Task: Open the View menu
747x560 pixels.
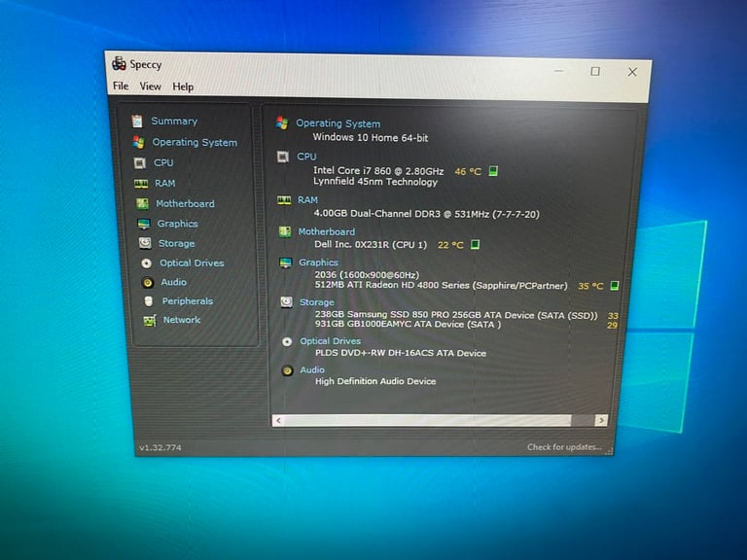Action: [x=150, y=87]
